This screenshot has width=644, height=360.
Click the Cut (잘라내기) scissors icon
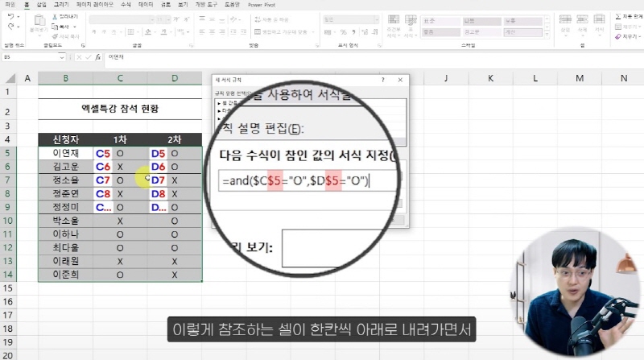pyautogui.click(x=55, y=16)
